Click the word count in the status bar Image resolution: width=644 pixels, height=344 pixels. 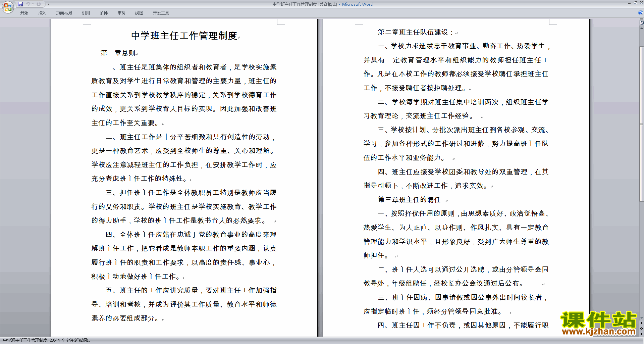(x=47, y=340)
